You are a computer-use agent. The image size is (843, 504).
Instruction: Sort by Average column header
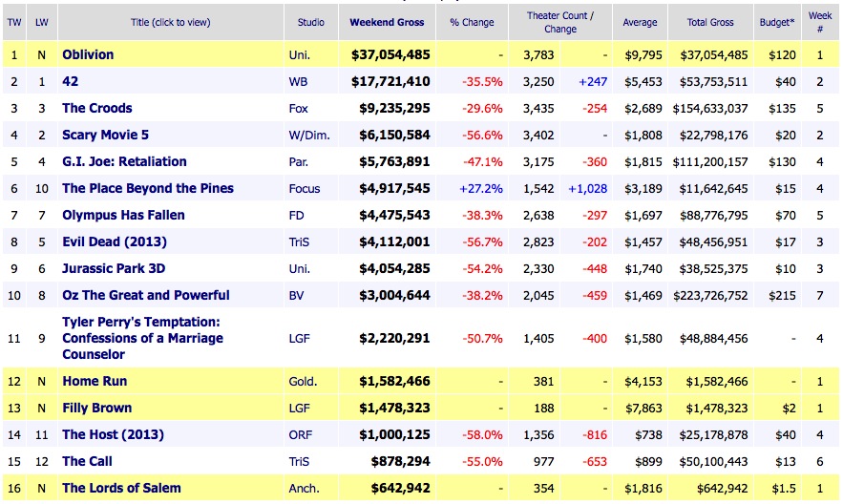pos(640,23)
